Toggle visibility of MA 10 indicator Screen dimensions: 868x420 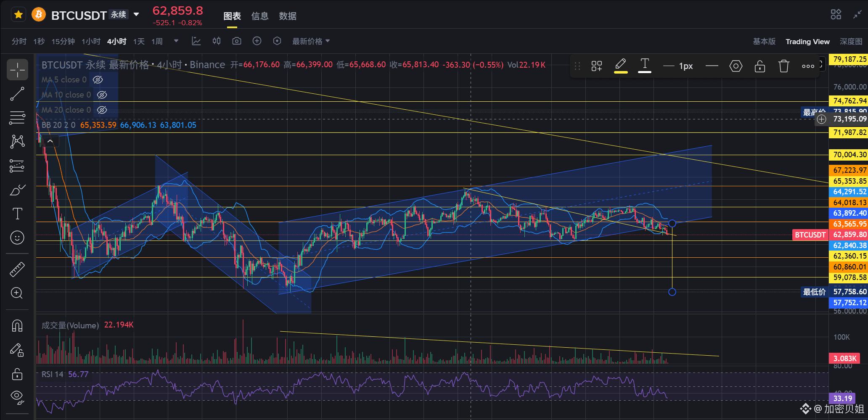102,95
